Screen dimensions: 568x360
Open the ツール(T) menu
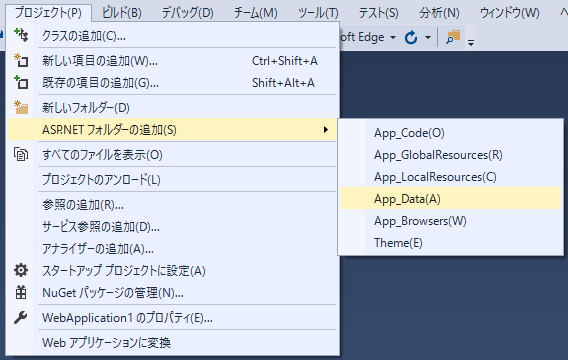(x=318, y=13)
